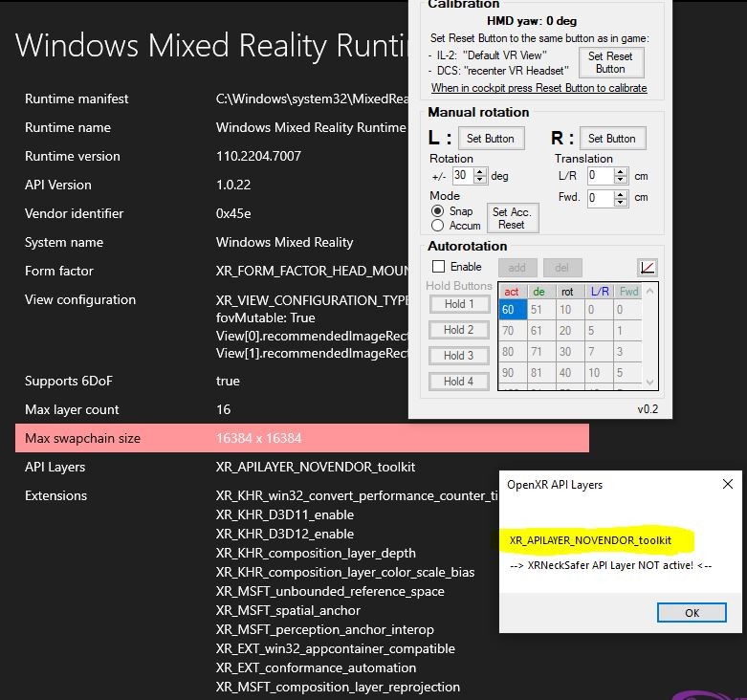The width and height of the screenshot is (747, 700).
Task: Select the Max layer count value 16
Action: 223,409
